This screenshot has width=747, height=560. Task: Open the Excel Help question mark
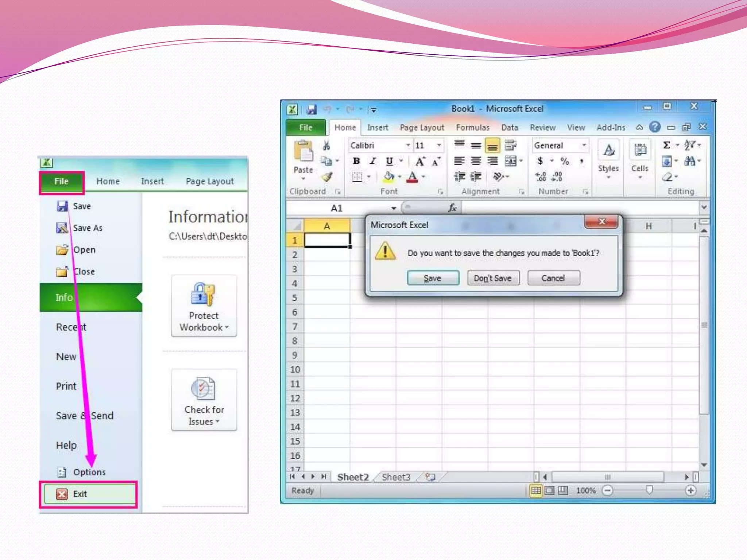[x=655, y=127]
